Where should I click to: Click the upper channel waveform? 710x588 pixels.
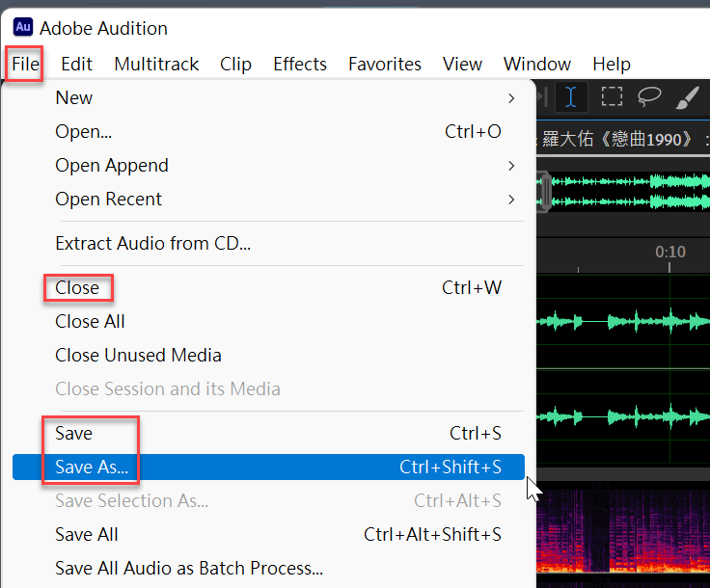pos(623,321)
